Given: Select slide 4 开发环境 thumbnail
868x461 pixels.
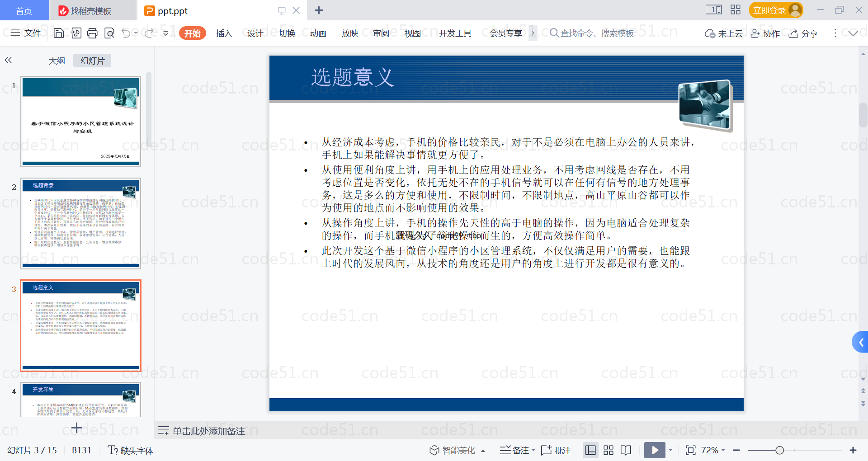Looking at the screenshot, I should tap(80, 400).
